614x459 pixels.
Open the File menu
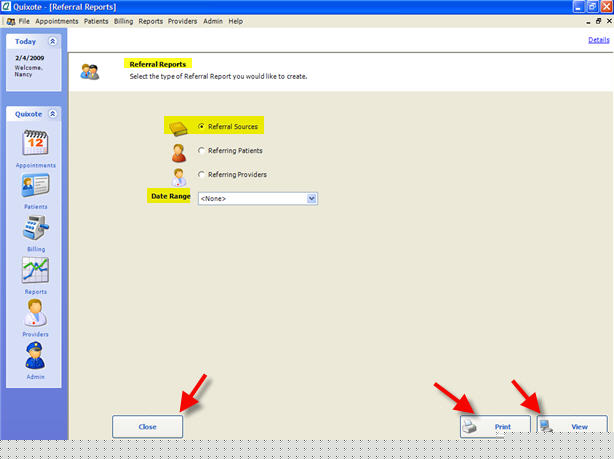point(24,21)
